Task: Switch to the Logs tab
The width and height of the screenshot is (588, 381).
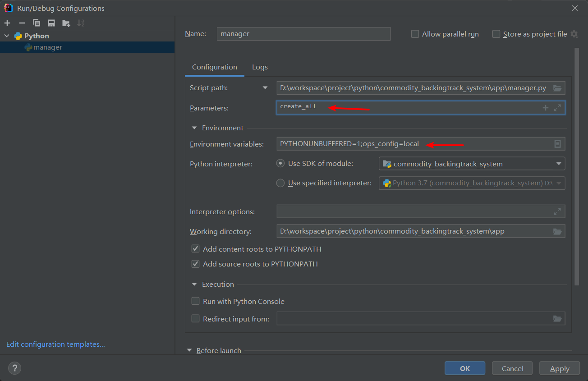Action: pyautogui.click(x=260, y=67)
